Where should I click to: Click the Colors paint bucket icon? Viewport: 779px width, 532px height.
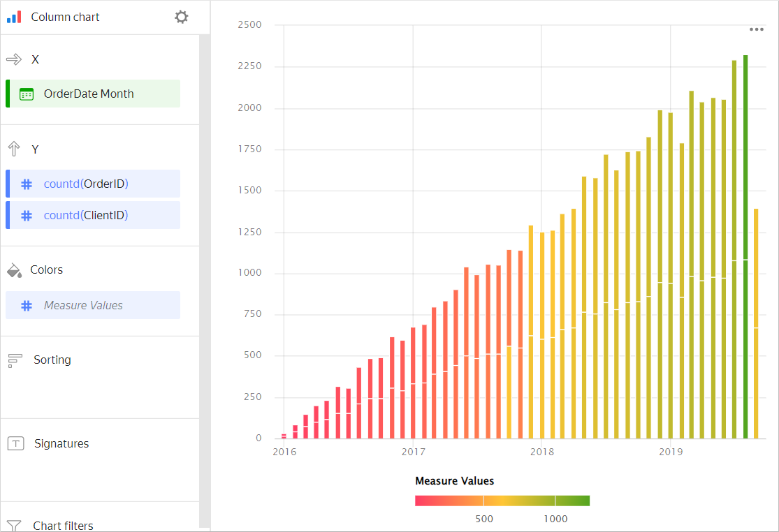click(x=14, y=270)
